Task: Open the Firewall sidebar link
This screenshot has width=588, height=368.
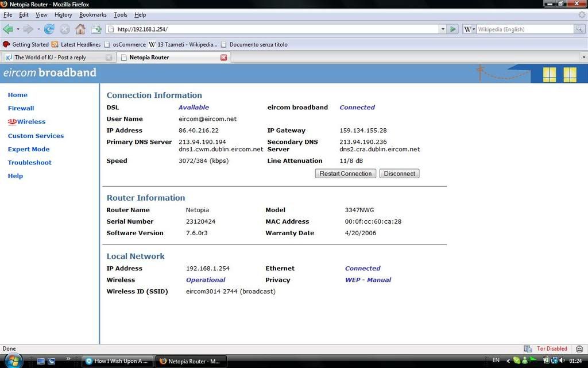Action: tap(21, 108)
